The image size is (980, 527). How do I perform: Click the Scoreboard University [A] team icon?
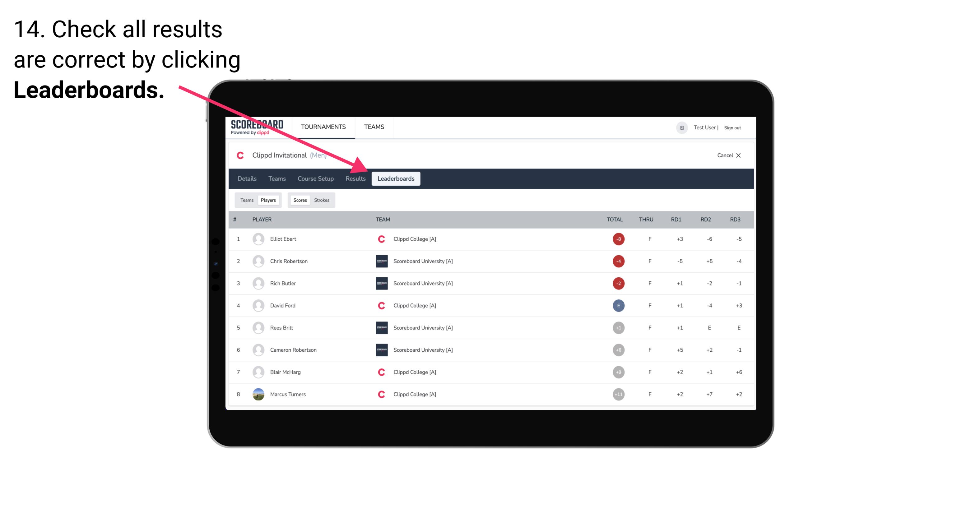coord(381,261)
